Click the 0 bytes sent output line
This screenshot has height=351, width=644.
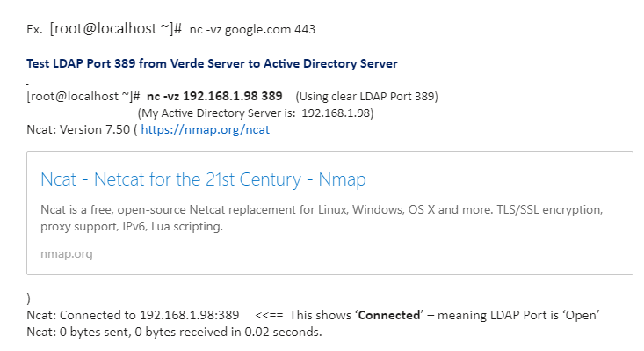click(x=174, y=333)
